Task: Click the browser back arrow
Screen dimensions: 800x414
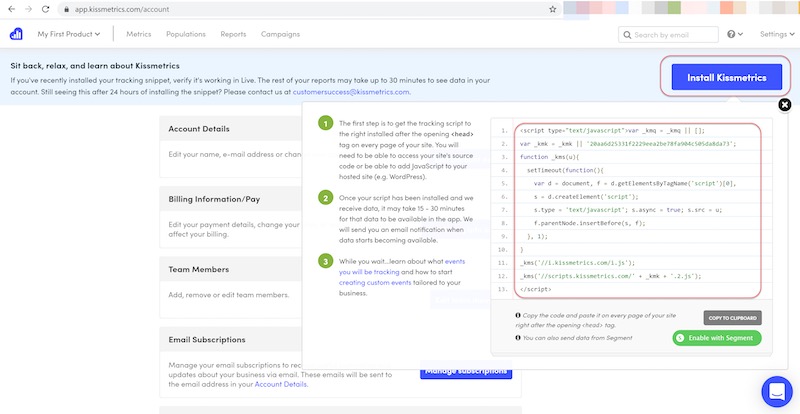Action: (12, 9)
